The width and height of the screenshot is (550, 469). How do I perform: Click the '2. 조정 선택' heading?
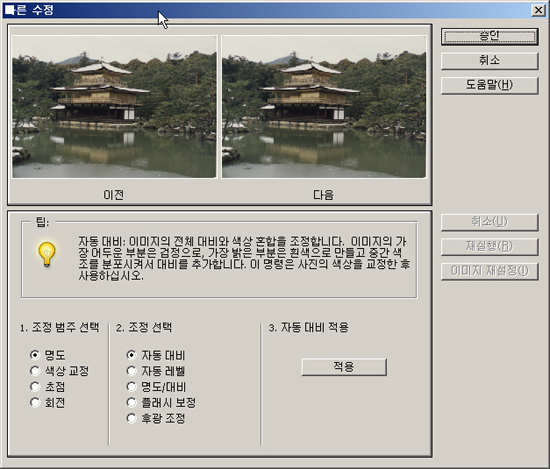coord(144,328)
